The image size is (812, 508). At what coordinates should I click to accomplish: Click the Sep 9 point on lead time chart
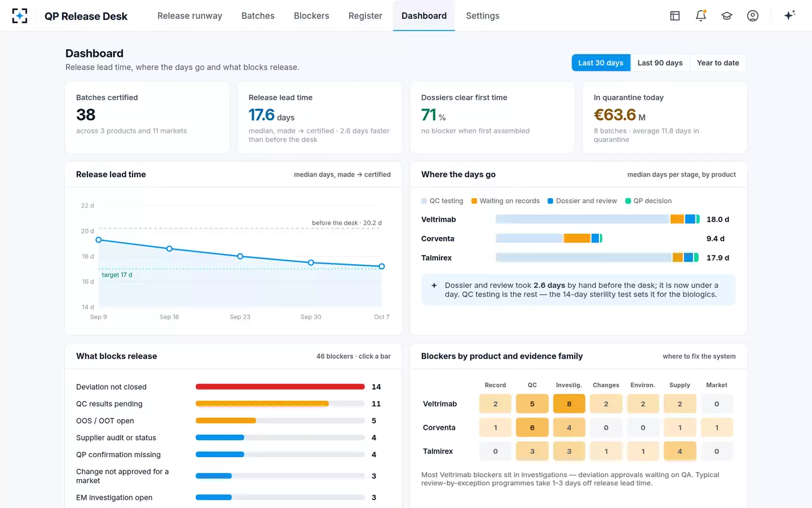click(99, 240)
